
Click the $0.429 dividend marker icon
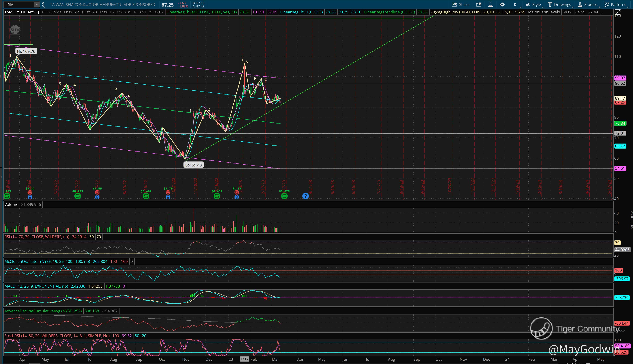284,196
